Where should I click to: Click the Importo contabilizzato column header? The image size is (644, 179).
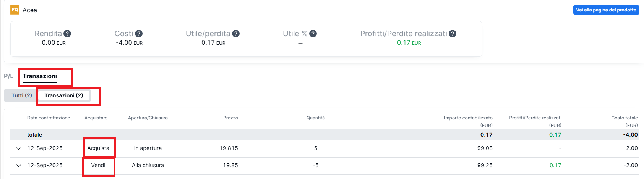[x=468, y=118]
